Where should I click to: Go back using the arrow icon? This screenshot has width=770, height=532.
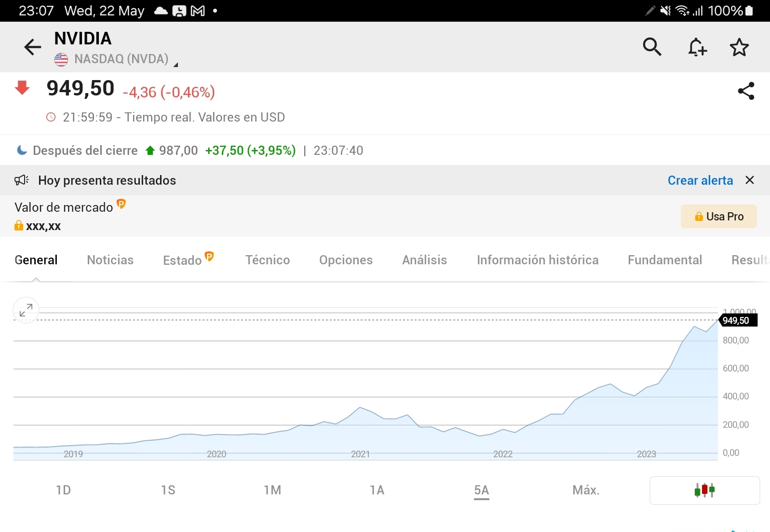[33, 47]
